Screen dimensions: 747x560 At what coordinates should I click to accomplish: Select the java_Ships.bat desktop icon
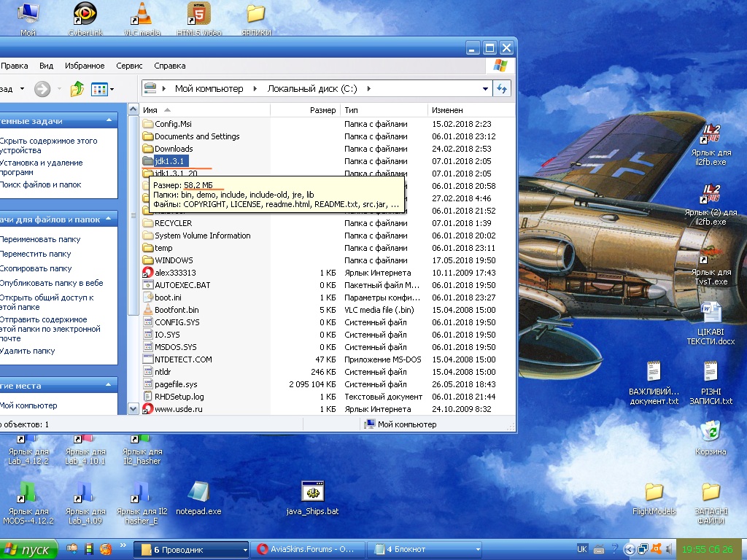click(312, 492)
